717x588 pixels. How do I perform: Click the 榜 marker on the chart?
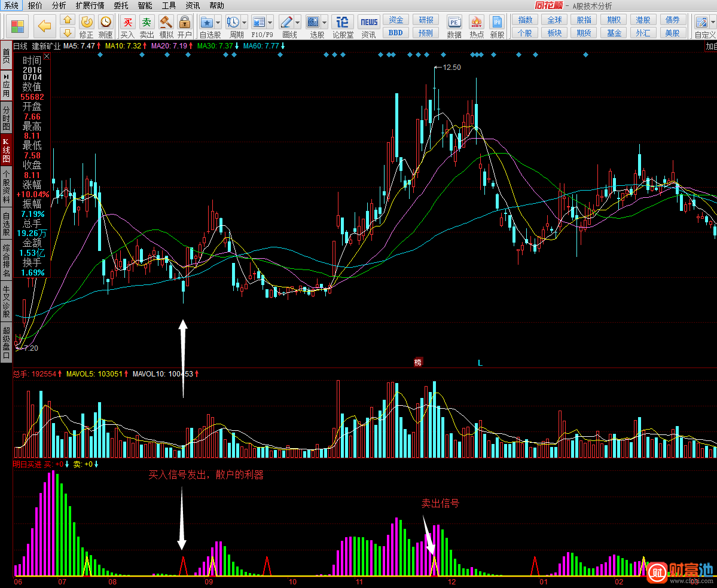418,362
